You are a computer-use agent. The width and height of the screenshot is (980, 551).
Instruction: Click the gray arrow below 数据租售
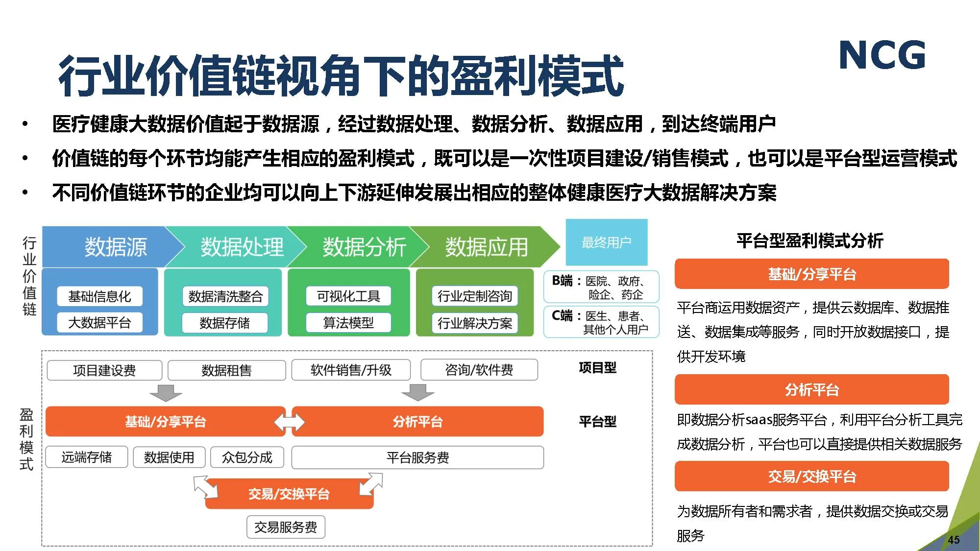166,393
